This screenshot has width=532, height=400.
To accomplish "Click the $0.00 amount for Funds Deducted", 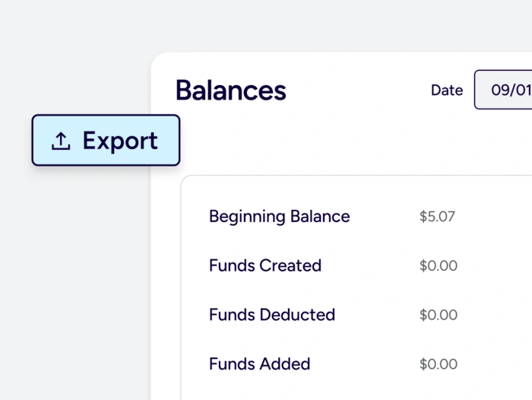I will click(438, 315).
